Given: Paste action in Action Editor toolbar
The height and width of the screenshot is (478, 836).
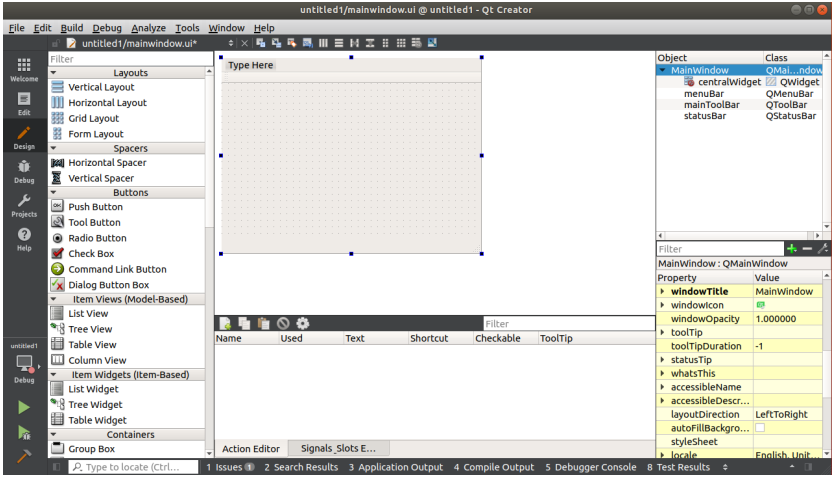Looking at the screenshot, I should coord(263,323).
